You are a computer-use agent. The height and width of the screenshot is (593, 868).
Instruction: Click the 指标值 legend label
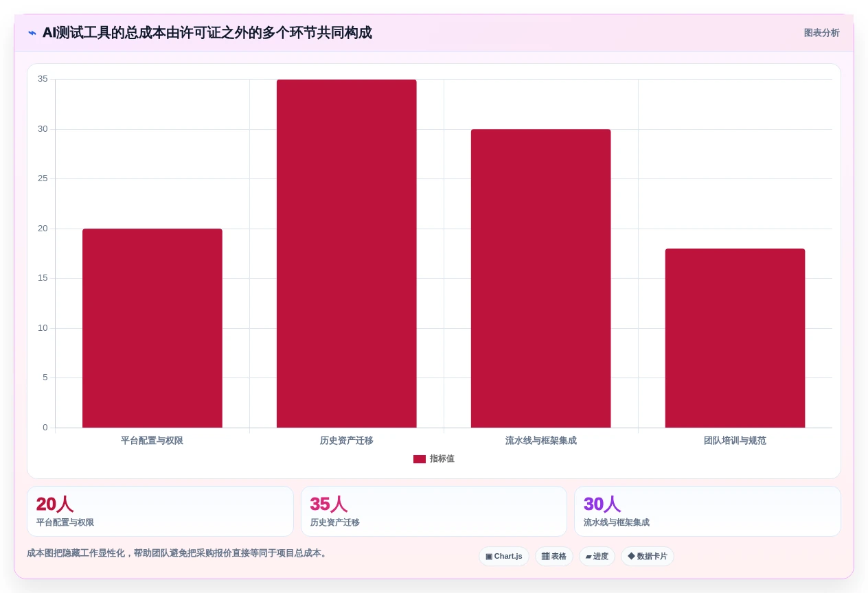click(442, 459)
